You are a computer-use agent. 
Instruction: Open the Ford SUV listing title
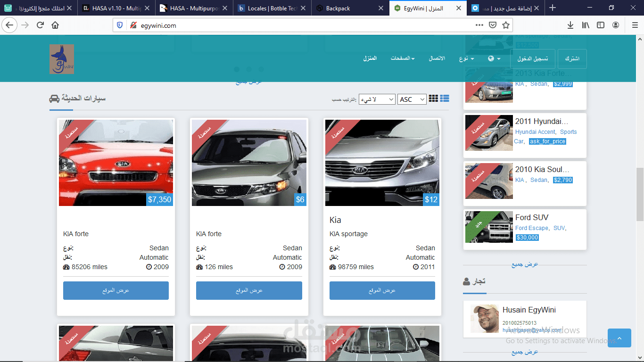click(532, 218)
